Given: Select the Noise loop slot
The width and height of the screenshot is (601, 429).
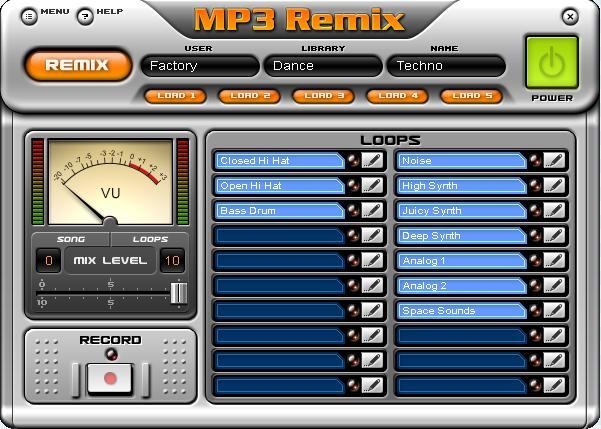Looking at the screenshot, I should (x=461, y=160).
